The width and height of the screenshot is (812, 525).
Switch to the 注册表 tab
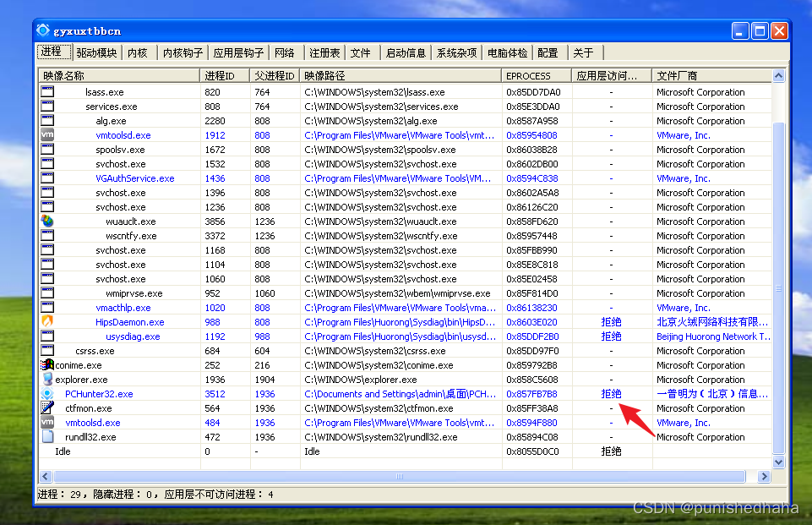pyautogui.click(x=324, y=53)
